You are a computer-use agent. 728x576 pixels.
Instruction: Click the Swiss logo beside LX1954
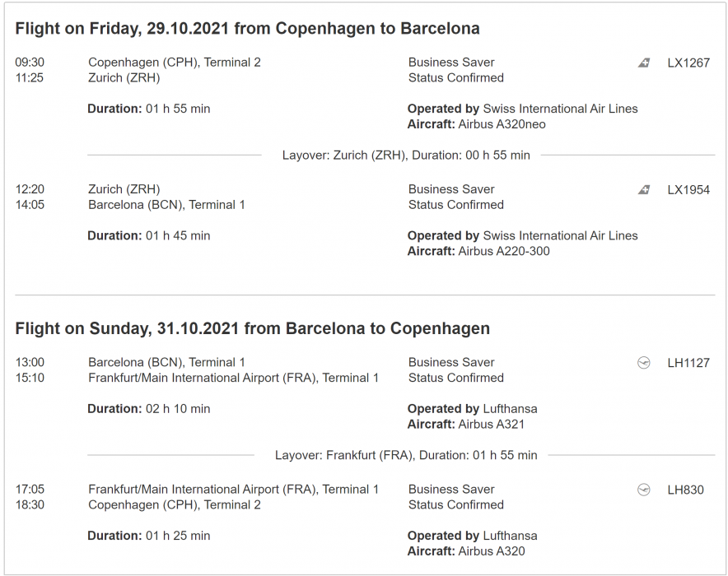tap(644, 190)
